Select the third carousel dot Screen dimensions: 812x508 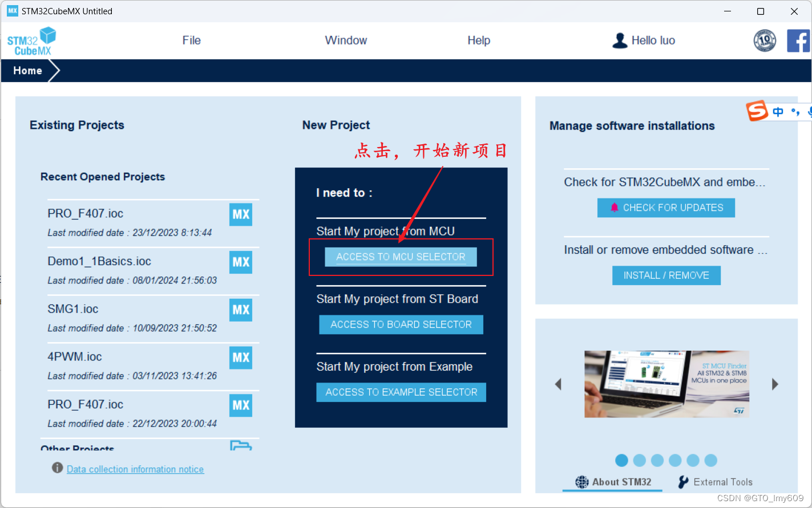[657, 460]
